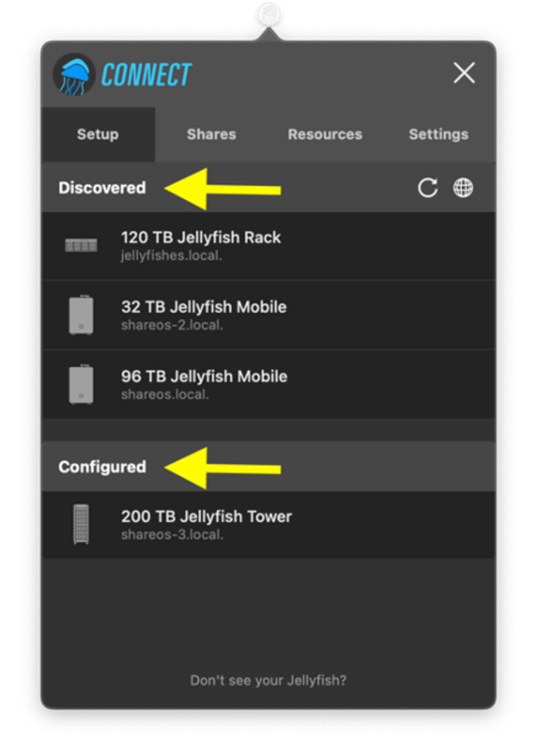This screenshot has height=756, width=537.
Task: Click the Jellyfish menu bar icon
Action: coord(269,14)
